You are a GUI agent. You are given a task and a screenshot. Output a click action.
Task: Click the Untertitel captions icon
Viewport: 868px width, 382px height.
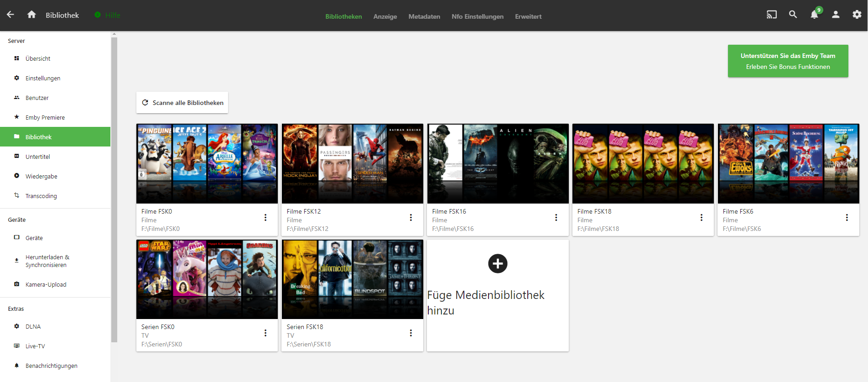click(17, 156)
